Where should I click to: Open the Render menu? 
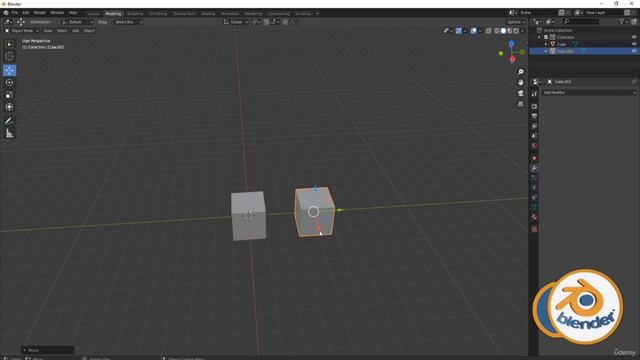pyautogui.click(x=40, y=13)
